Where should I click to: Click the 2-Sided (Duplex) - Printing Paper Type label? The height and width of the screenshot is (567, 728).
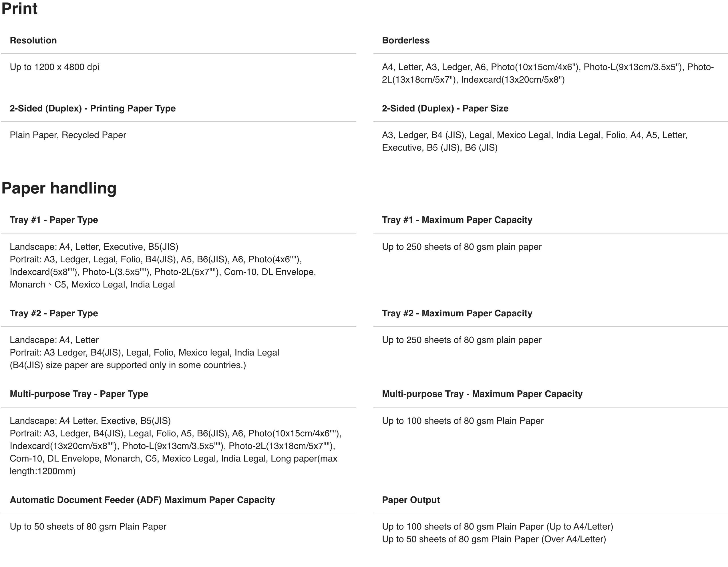coord(93,108)
